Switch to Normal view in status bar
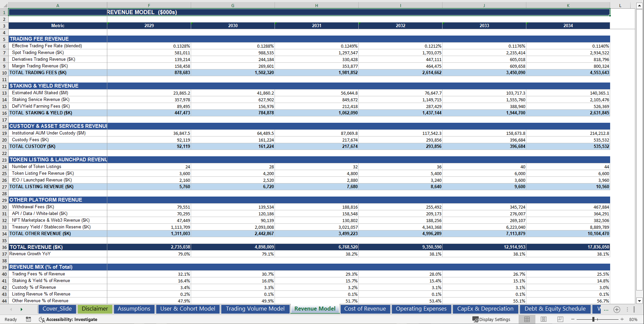This screenshot has width=644, height=324. (x=527, y=319)
